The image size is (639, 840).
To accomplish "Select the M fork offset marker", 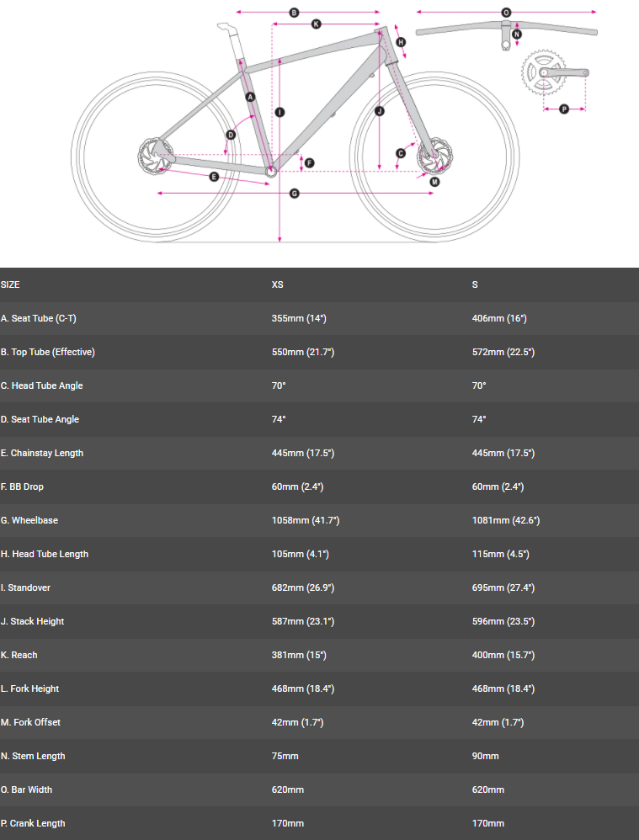I will click(434, 182).
